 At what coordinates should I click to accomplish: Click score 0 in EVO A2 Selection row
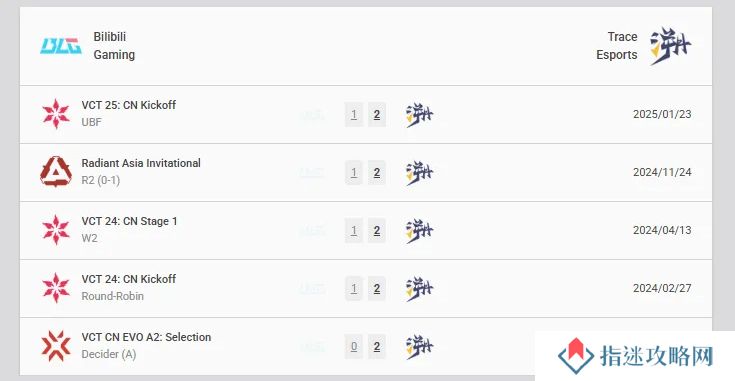354,346
